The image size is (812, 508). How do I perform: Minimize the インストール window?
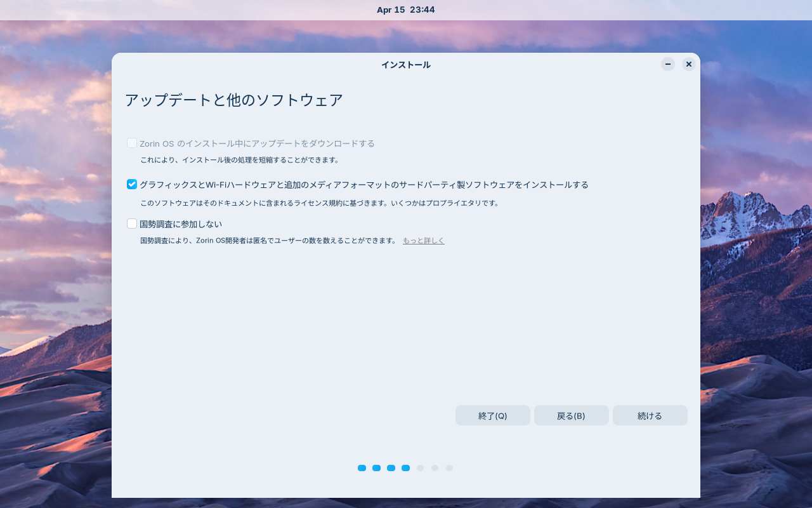[667, 64]
